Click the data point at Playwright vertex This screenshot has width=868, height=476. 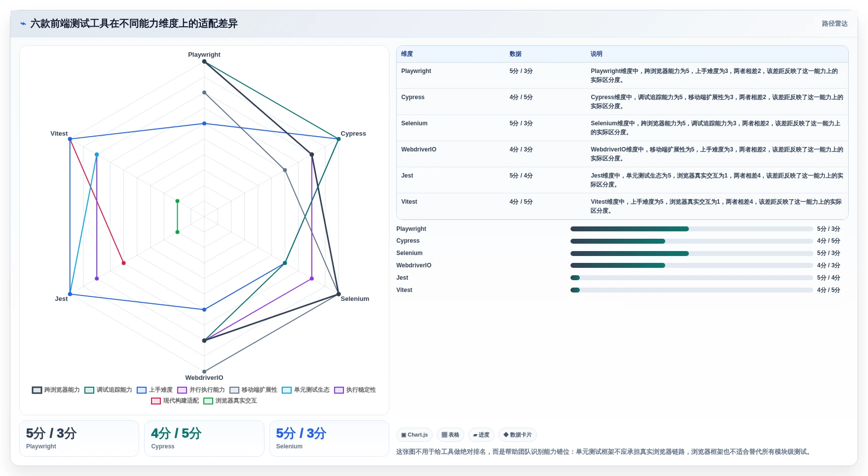204,62
